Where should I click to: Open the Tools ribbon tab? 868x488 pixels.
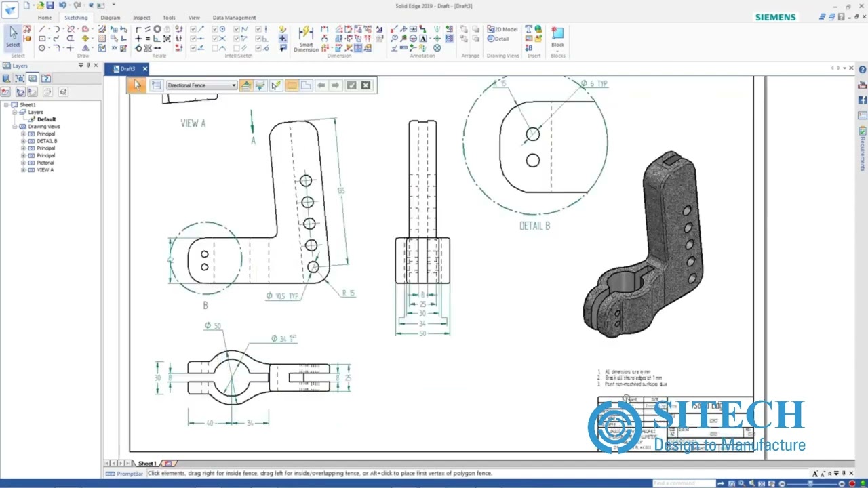tap(169, 18)
